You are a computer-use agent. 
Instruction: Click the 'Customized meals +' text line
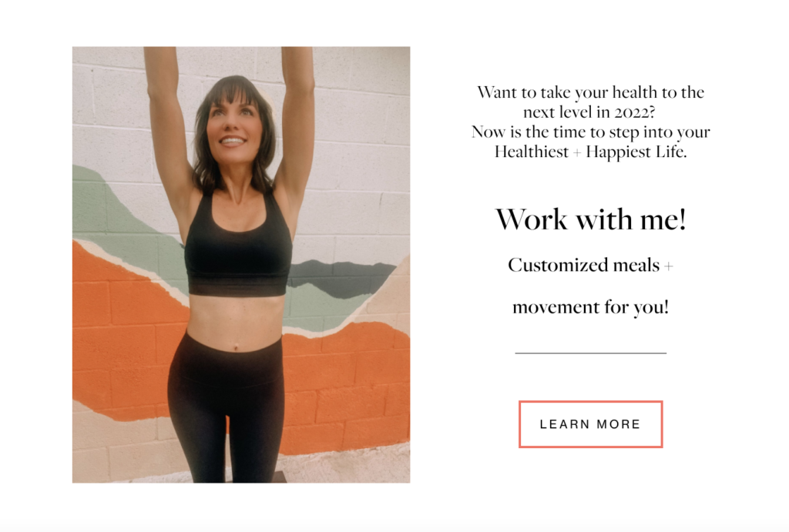pos(590,265)
